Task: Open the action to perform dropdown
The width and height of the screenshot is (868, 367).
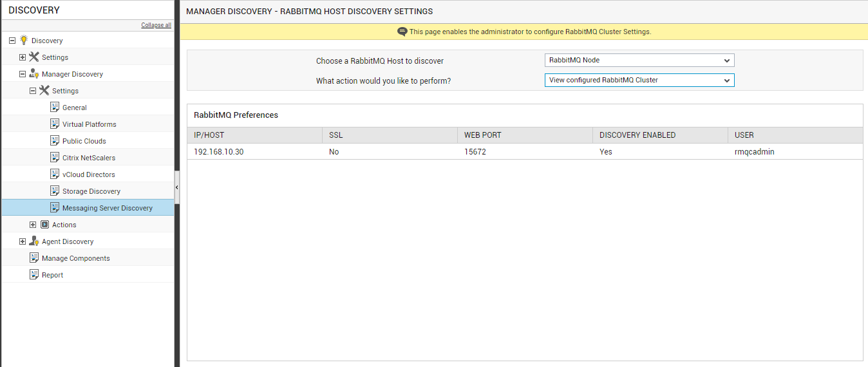Action: click(639, 80)
